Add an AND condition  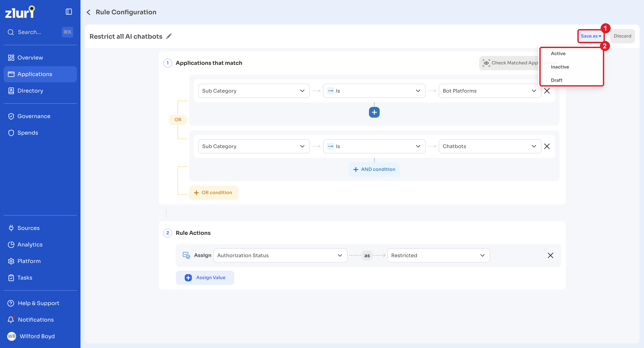(x=374, y=169)
